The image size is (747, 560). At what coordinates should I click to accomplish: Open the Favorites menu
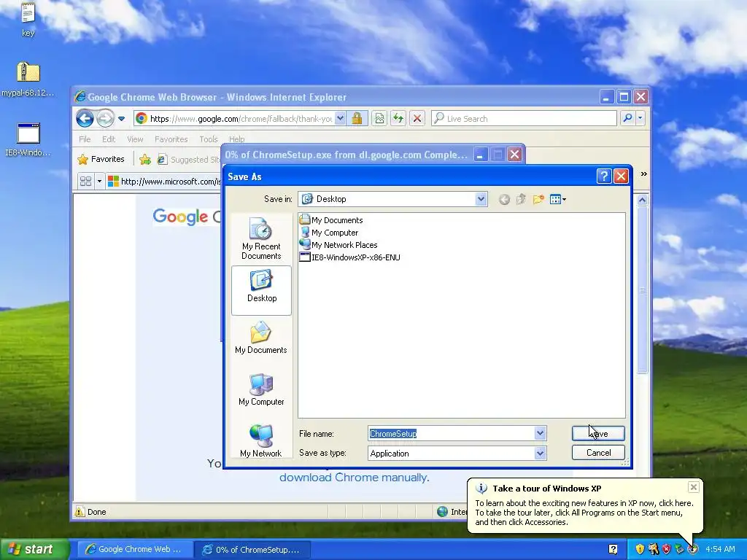tap(171, 139)
